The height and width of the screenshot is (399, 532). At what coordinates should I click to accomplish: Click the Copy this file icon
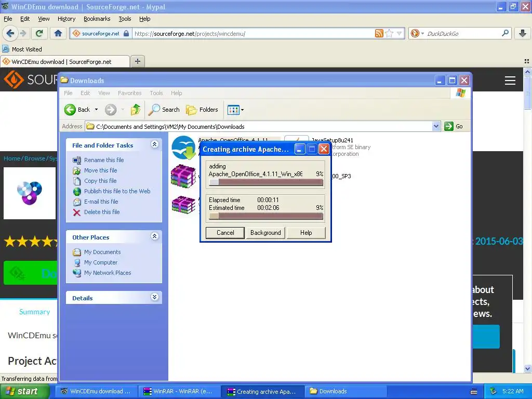click(77, 181)
